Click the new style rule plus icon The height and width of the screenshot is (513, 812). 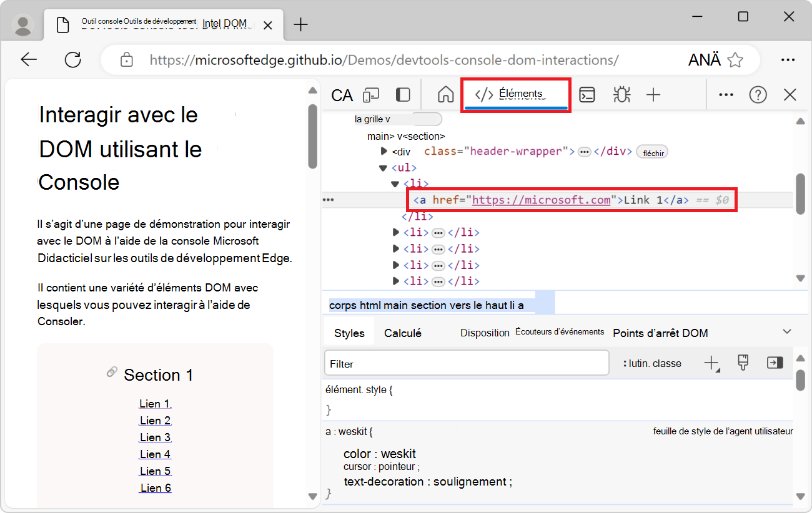click(x=711, y=363)
